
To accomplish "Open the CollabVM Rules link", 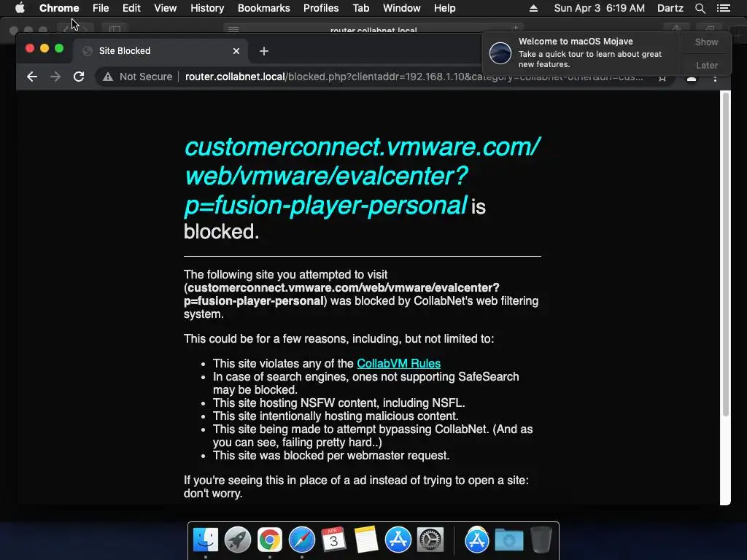I will [x=399, y=363].
